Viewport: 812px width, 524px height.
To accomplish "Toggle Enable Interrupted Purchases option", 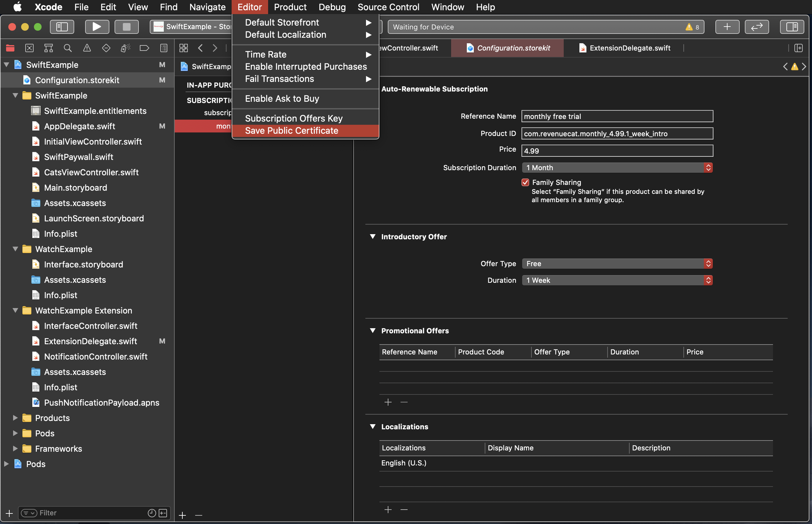I will (306, 67).
